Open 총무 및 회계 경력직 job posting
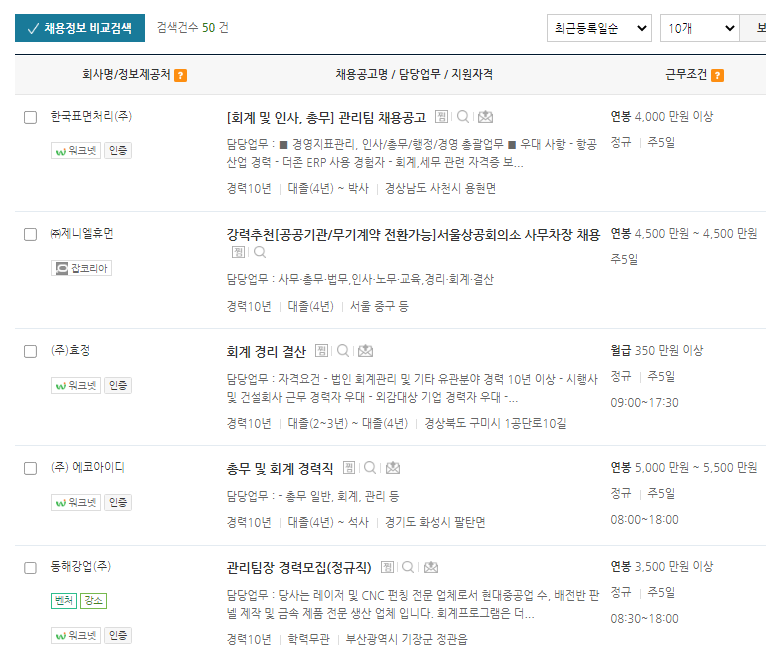 pyautogui.click(x=280, y=469)
